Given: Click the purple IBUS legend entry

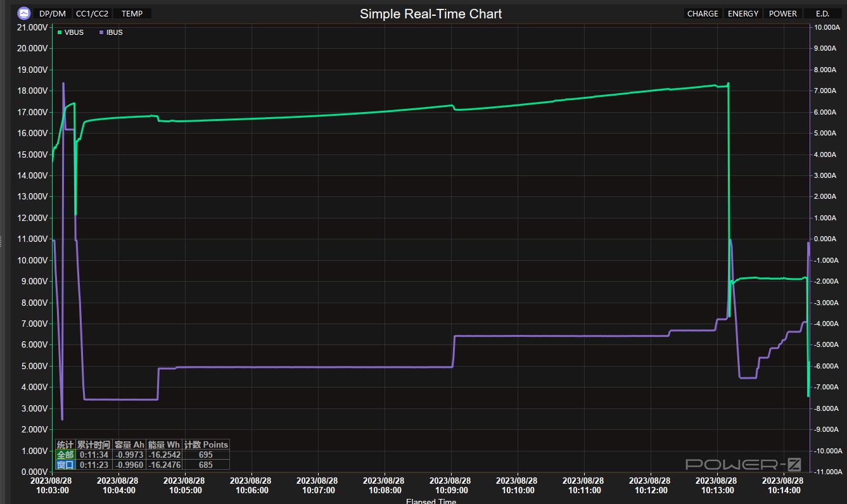Looking at the screenshot, I should pos(111,32).
